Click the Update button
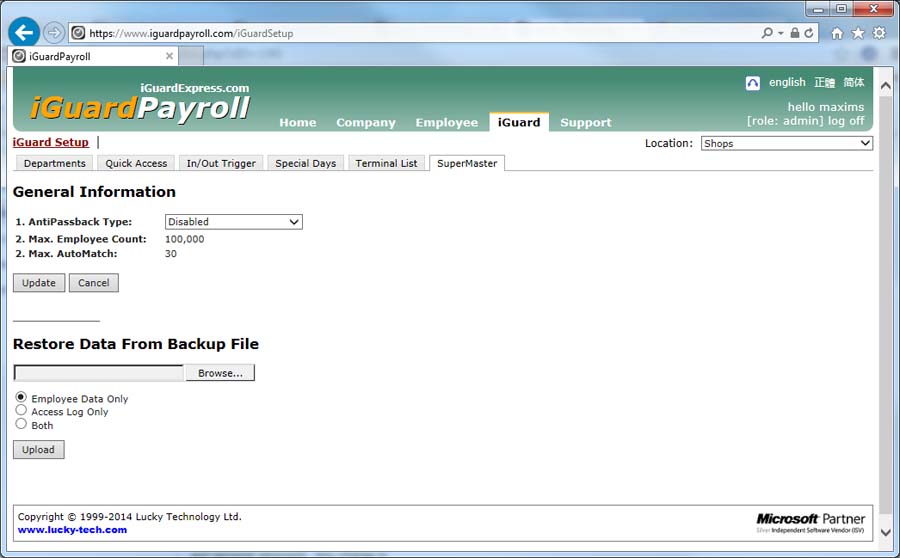Screen dimensions: 900x558 [x=39, y=282]
